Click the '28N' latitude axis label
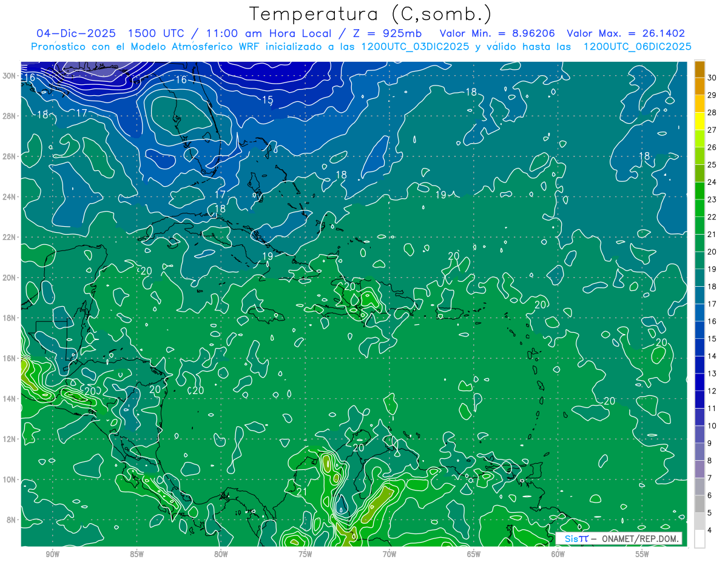Image resolution: width=728 pixels, height=562 pixels. pyautogui.click(x=9, y=116)
